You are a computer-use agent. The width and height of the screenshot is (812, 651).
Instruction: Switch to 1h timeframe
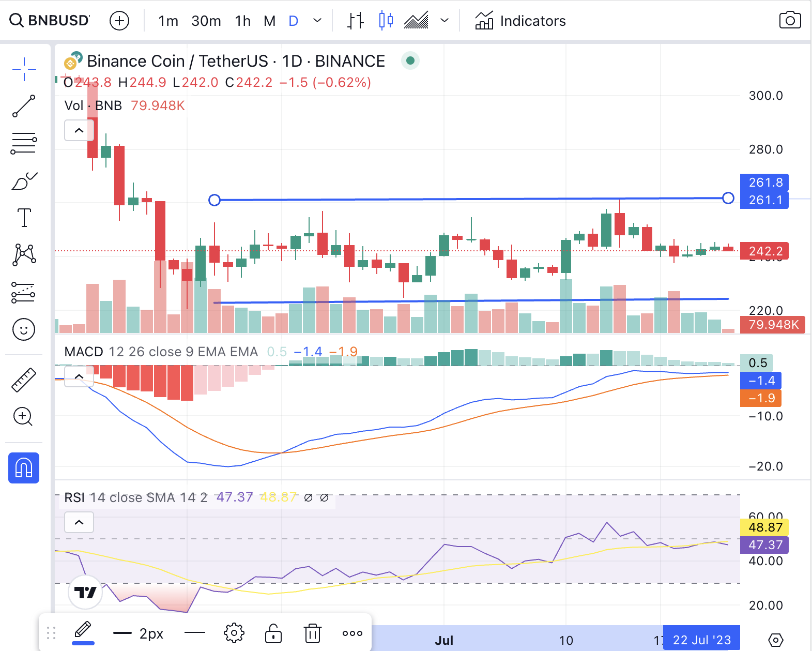(242, 21)
